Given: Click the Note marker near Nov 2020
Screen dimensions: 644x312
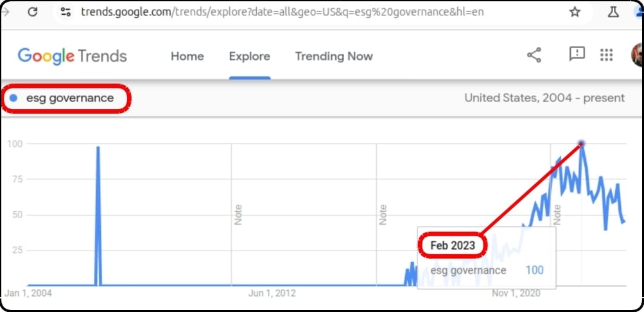Looking at the screenshot, I should pyautogui.click(x=557, y=214).
